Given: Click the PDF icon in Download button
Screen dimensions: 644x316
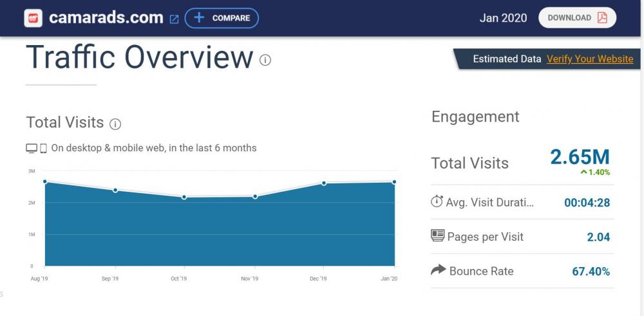Looking at the screenshot, I should pyautogui.click(x=602, y=18).
